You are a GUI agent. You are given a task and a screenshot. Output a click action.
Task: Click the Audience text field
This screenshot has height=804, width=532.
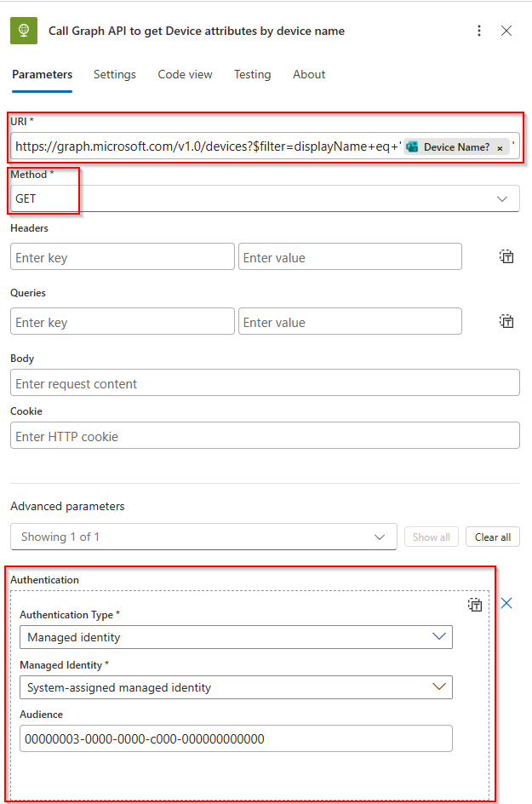[x=235, y=738]
